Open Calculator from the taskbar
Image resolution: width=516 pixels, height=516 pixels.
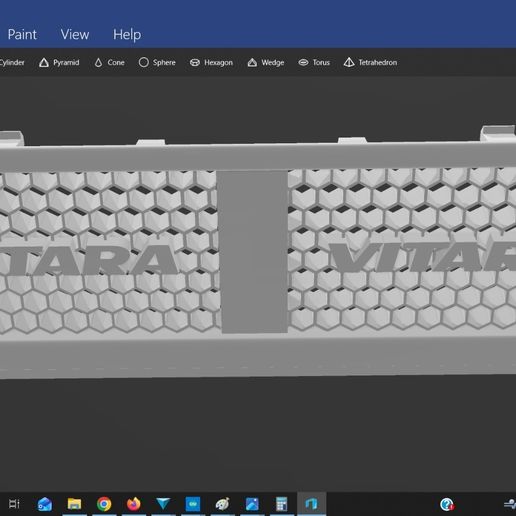282,504
